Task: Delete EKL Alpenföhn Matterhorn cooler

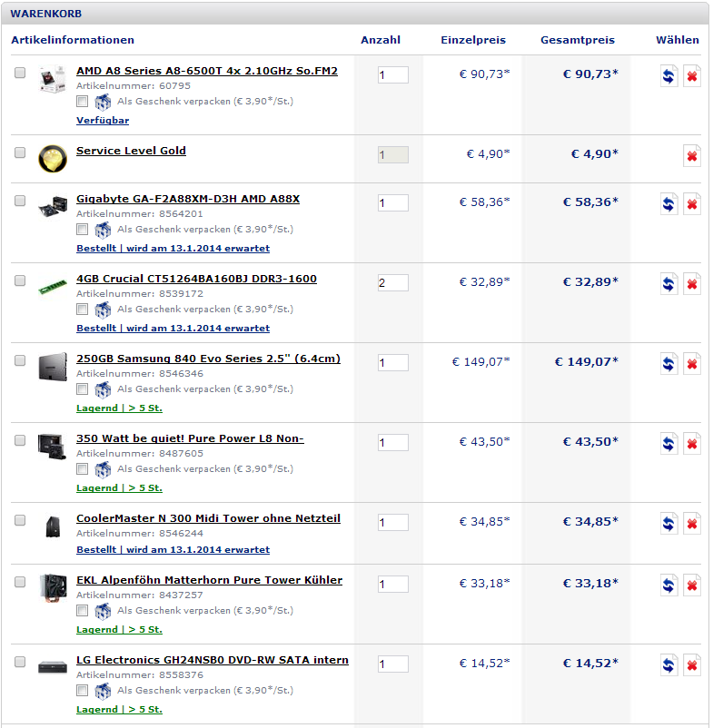Action: coord(692,585)
